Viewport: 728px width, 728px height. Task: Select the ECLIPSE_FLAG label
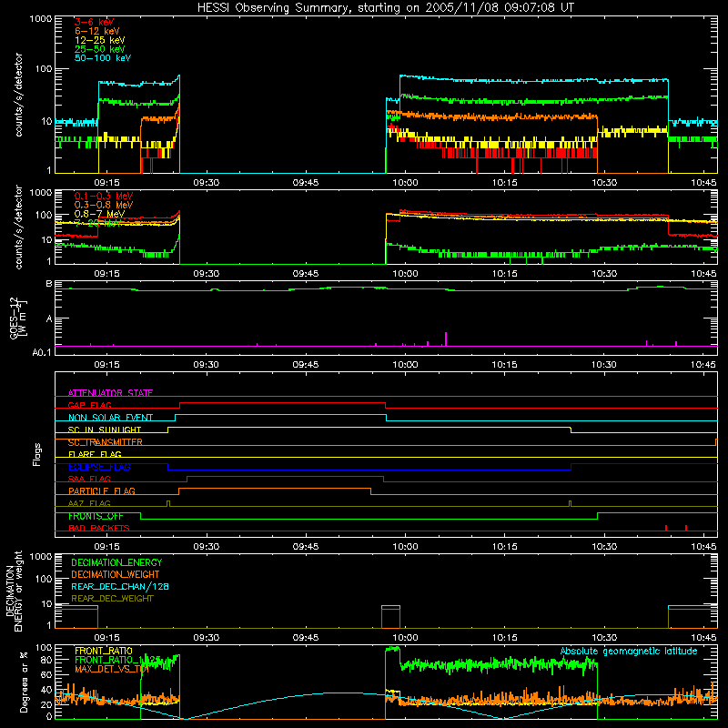[99, 467]
